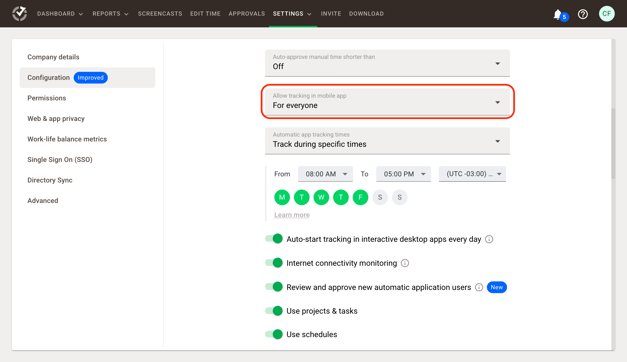Click the blue Improved badge
Viewport: 627px width, 362px height.
tap(91, 78)
